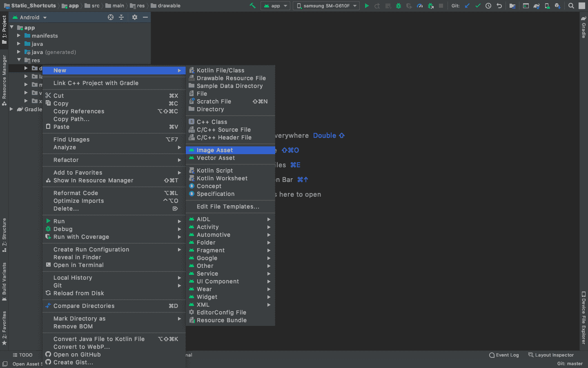Collapse the res folder tree node
This screenshot has width=588, height=368.
[x=19, y=60]
